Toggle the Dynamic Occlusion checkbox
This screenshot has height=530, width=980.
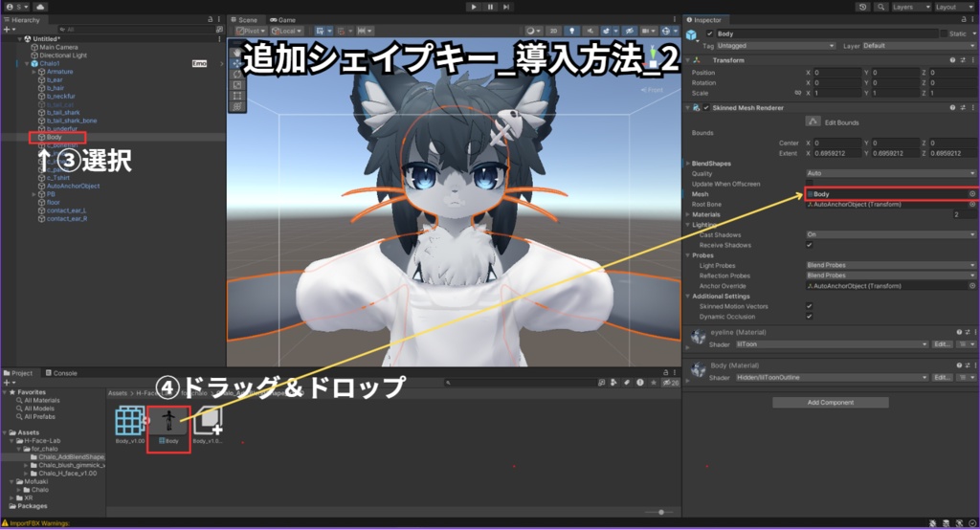coord(810,317)
